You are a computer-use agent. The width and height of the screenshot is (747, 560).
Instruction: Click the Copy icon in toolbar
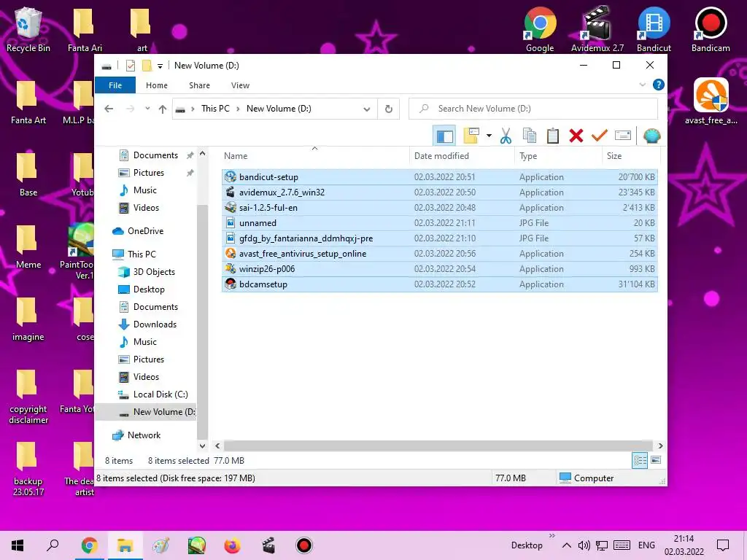(530, 136)
